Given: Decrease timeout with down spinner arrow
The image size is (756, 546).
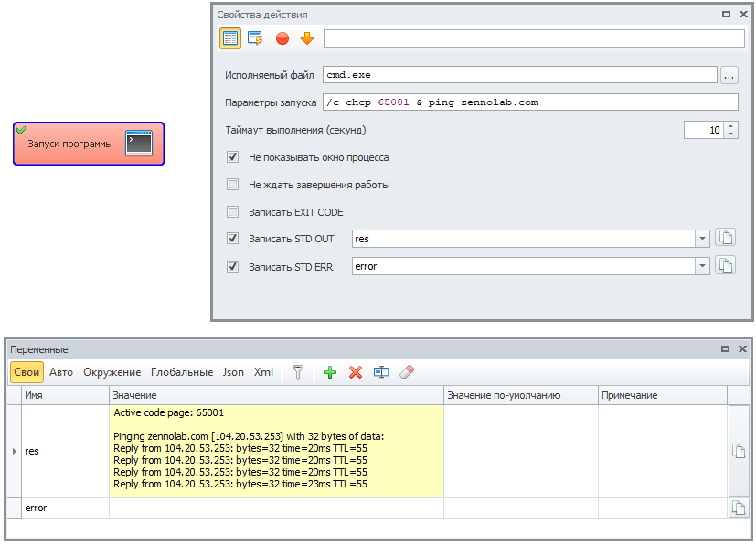Looking at the screenshot, I should pos(731,134).
